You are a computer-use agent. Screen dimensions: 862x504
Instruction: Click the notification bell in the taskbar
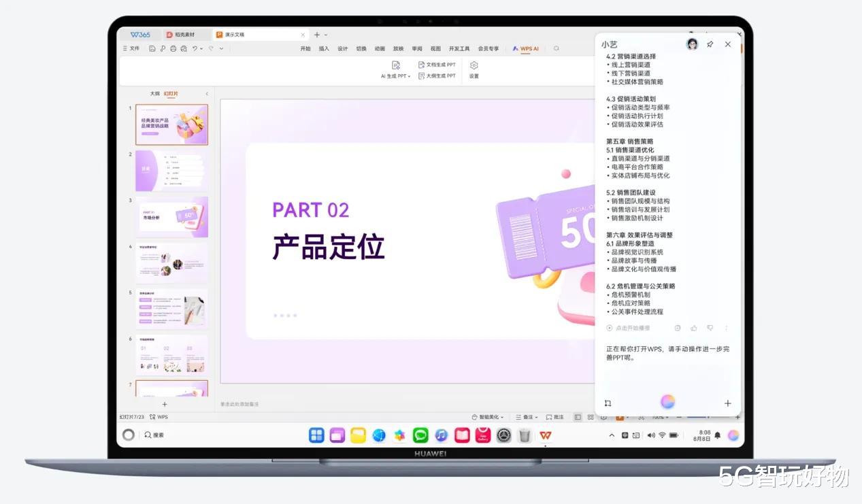click(717, 435)
